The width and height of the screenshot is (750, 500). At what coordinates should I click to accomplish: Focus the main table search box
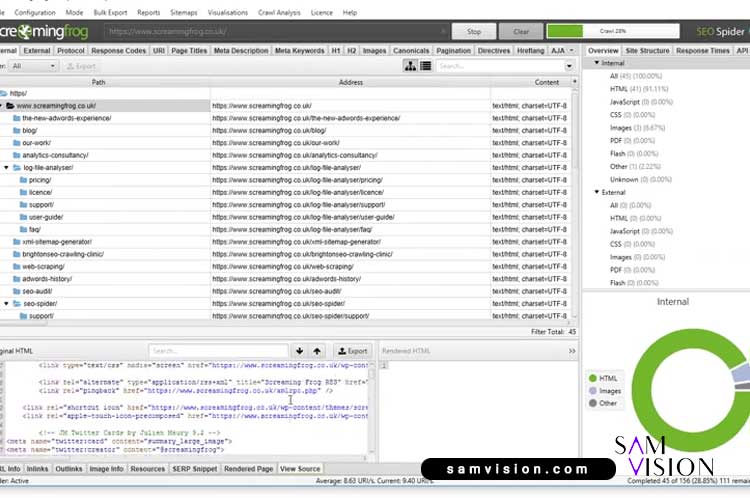tap(500, 66)
